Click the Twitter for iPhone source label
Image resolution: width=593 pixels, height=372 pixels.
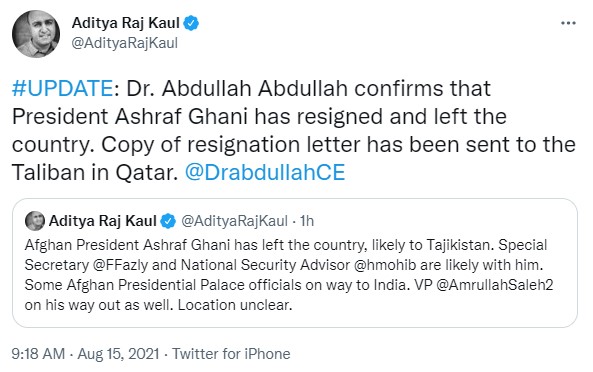pos(231,354)
